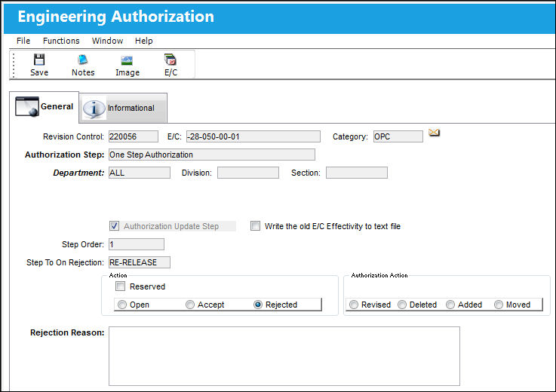Click the E/C field -28-050-00-01
Image resolution: width=556 pixels, height=392 pixels.
[253, 136]
